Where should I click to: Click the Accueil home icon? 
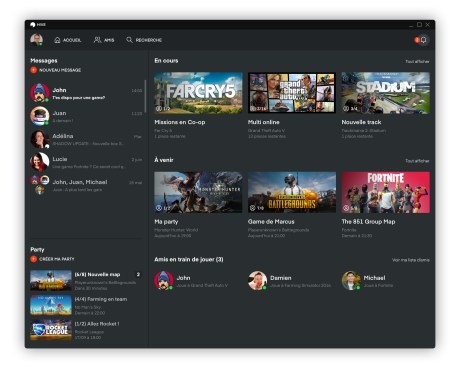(x=57, y=40)
